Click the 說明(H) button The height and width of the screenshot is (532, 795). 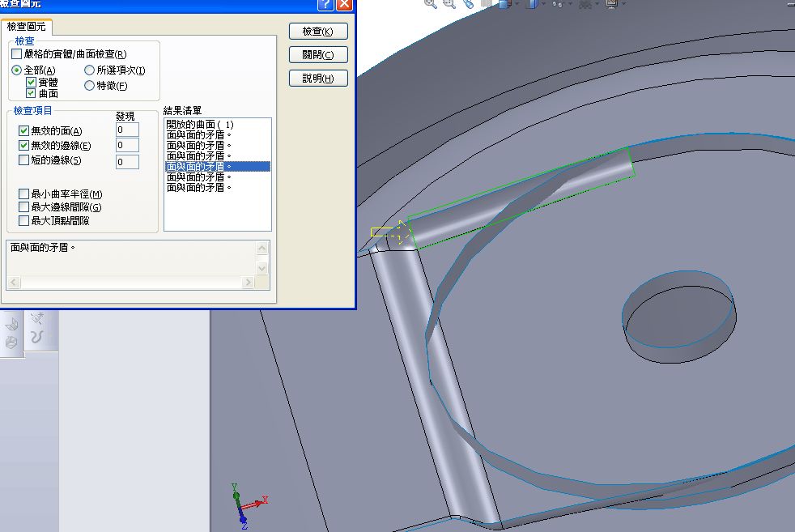(318, 78)
